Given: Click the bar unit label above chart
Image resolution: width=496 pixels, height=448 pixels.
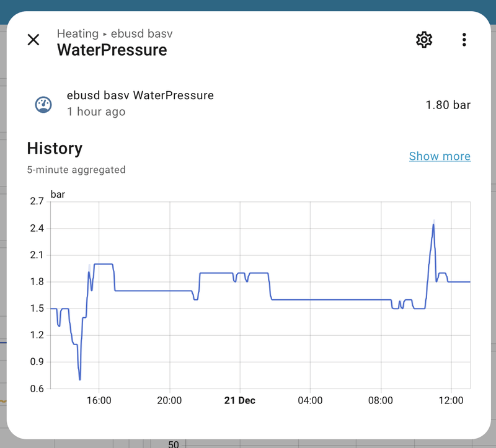Looking at the screenshot, I should click(58, 194).
